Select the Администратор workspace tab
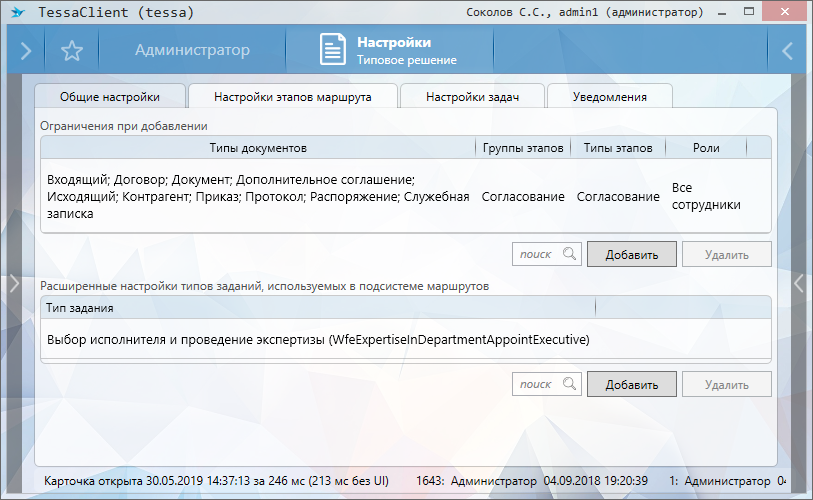 (192, 51)
